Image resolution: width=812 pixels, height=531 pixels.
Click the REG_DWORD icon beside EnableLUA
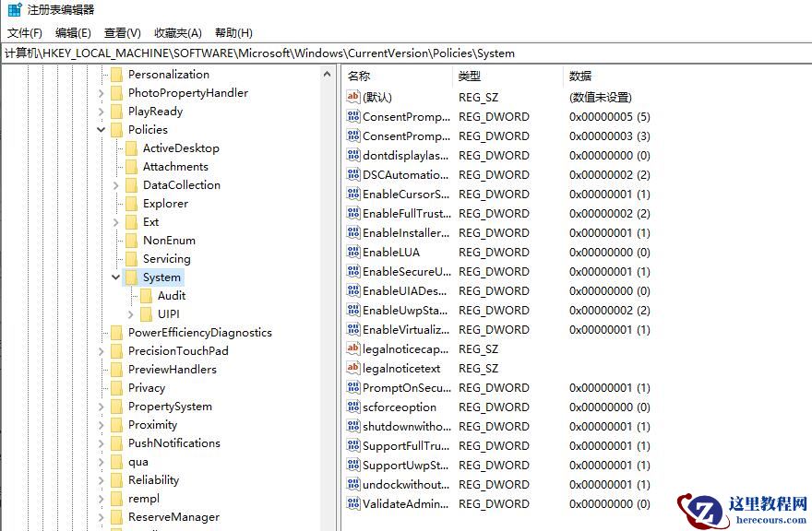click(x=354, y=252)
